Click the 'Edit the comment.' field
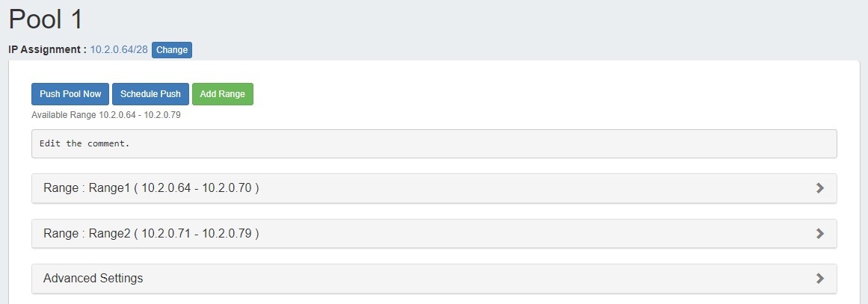868x304 pixels. (434, 143)
